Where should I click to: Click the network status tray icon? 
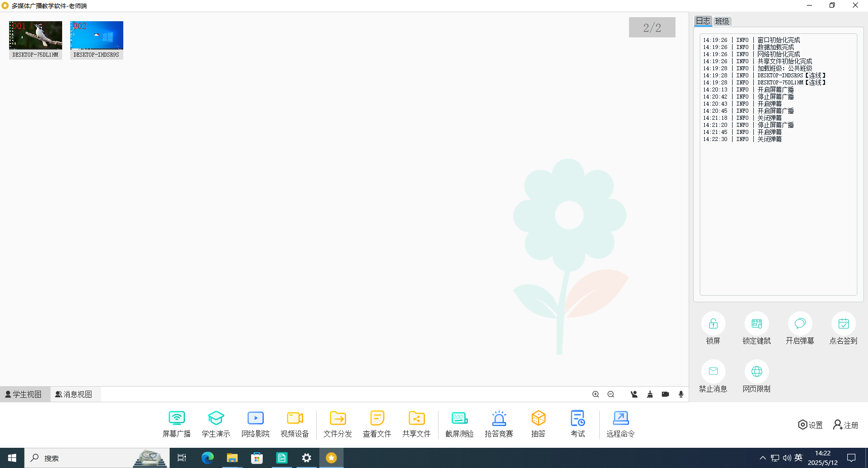(x=775, y=458)
